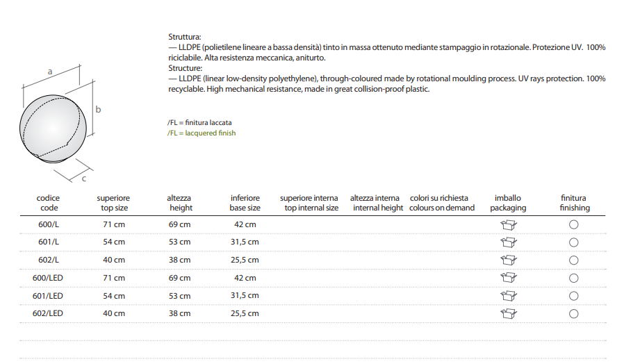Click the packaging box icon for 600/L
This screenshot has width=624, height=364.
509,224
